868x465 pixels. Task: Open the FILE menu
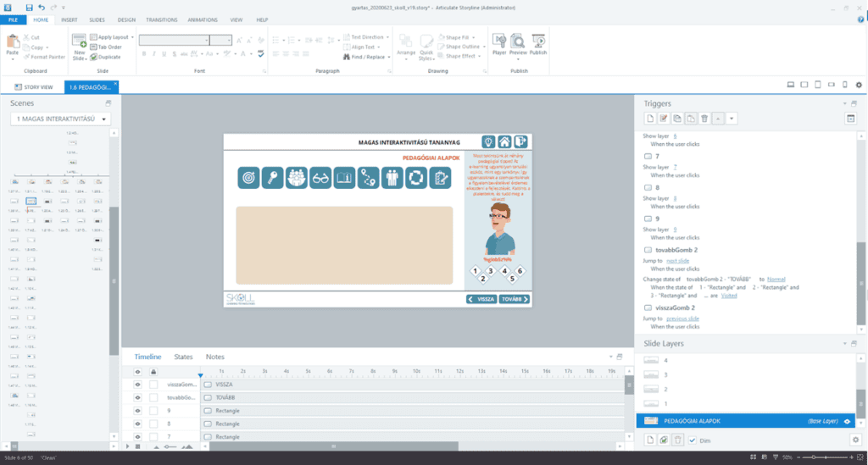click(x=13, y=20)
